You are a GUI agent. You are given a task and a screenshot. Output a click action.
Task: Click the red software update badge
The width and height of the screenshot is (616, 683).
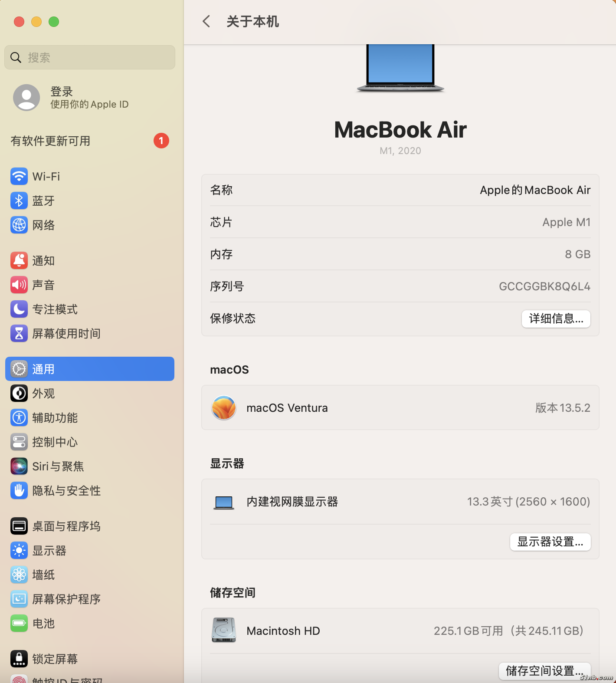(161, 141)
